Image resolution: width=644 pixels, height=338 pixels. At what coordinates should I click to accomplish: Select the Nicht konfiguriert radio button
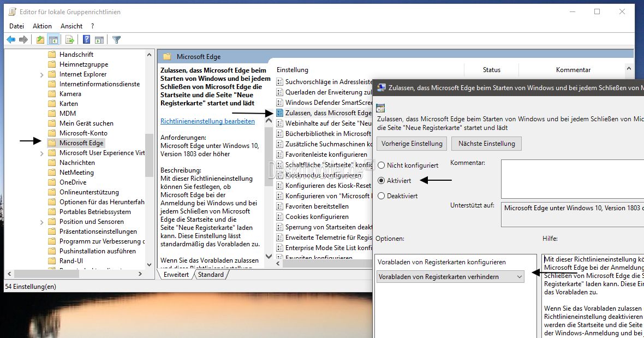coord(381,165)
